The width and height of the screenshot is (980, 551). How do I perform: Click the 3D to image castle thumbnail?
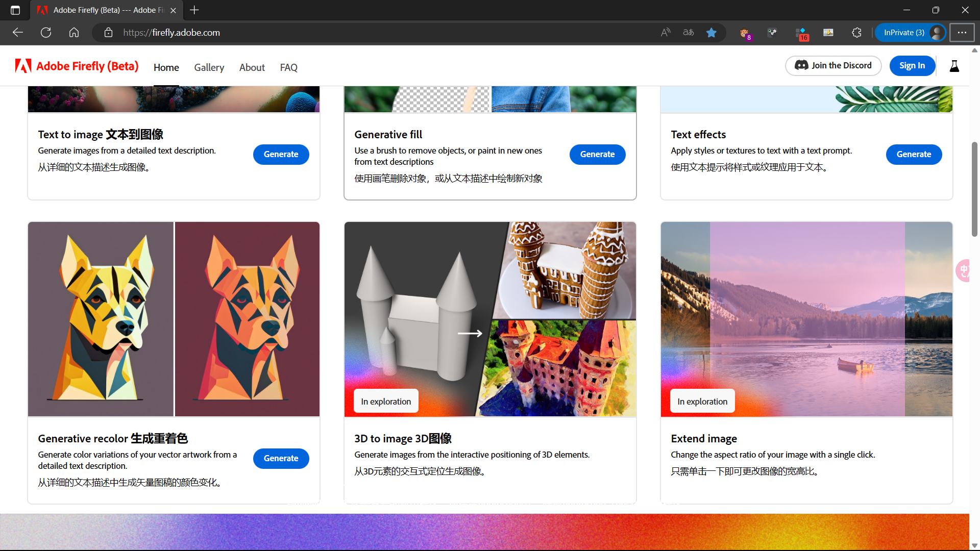(490, 319)
